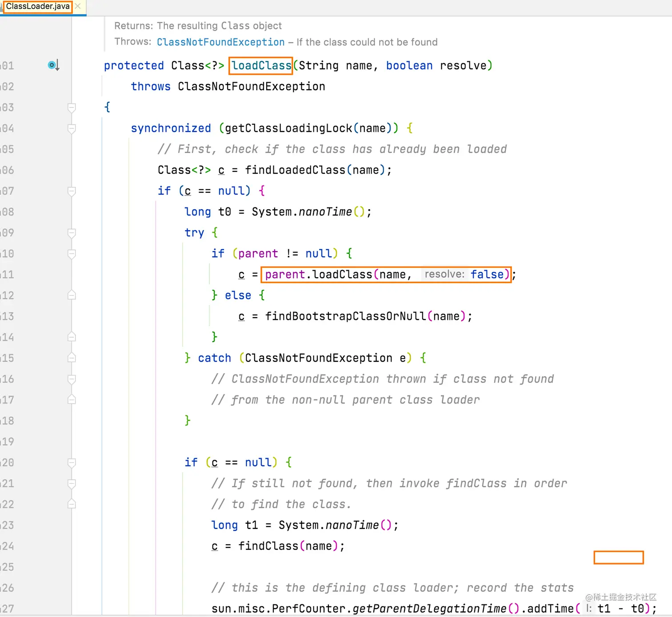Click the overridden-method gutter icon beside loadClass
Viewport: 672px width, 617px height.
[53, 65]
